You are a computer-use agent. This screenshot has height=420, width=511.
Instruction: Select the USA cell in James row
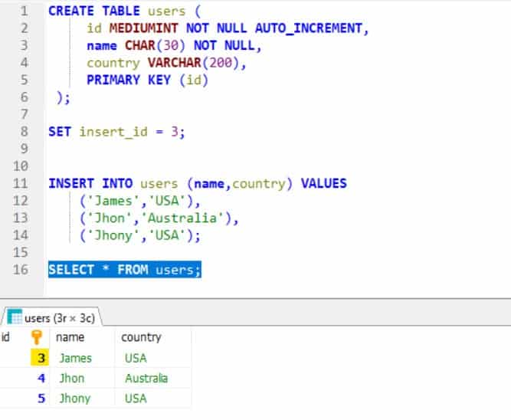click(x=153, y=358)
